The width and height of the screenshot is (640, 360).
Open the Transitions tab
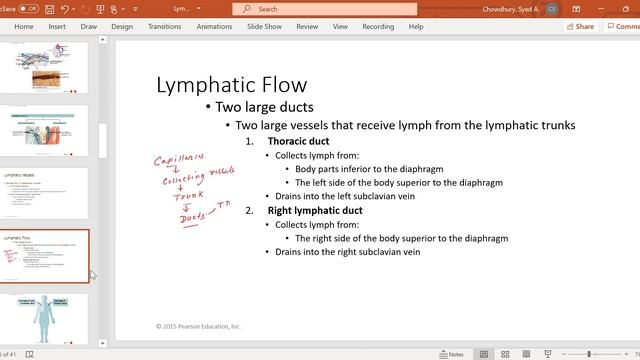164,27
